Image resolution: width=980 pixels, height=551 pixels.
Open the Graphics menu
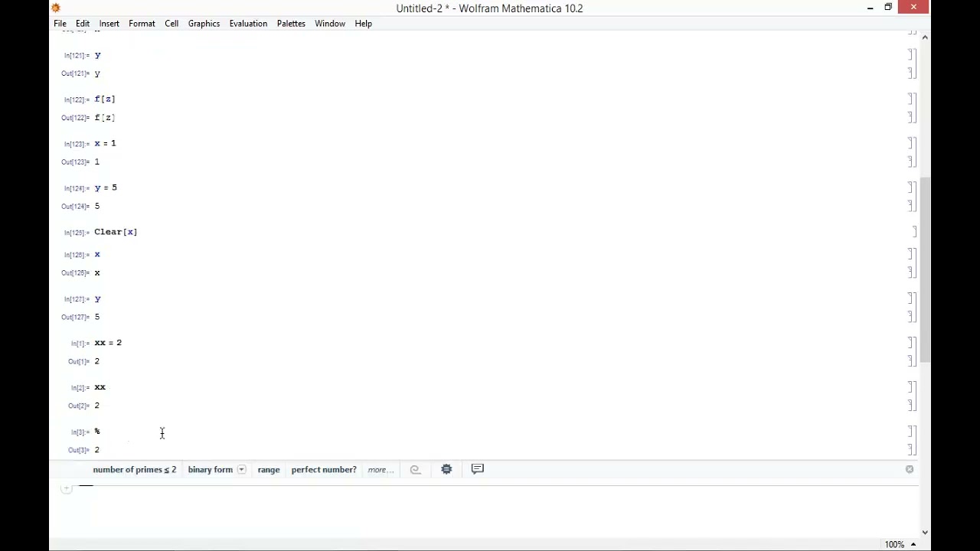[x=204, y=24]
